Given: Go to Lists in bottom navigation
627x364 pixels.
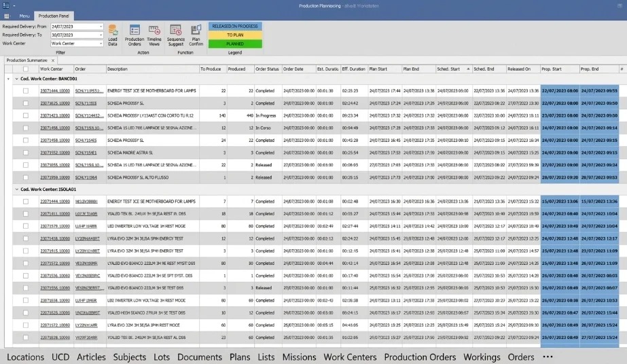Looking at the screenshot, I should [x=266, y=357].
